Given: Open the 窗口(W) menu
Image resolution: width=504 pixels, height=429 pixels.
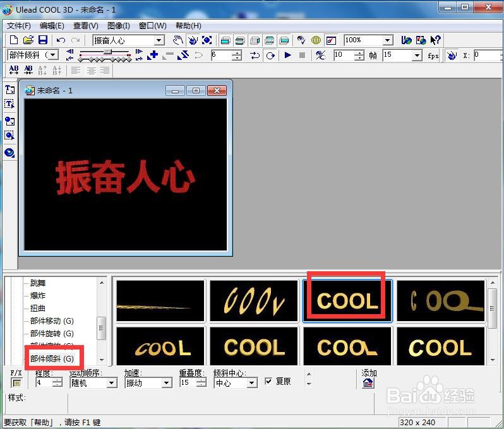Looking at the screenshot, I should pos(152,26).
